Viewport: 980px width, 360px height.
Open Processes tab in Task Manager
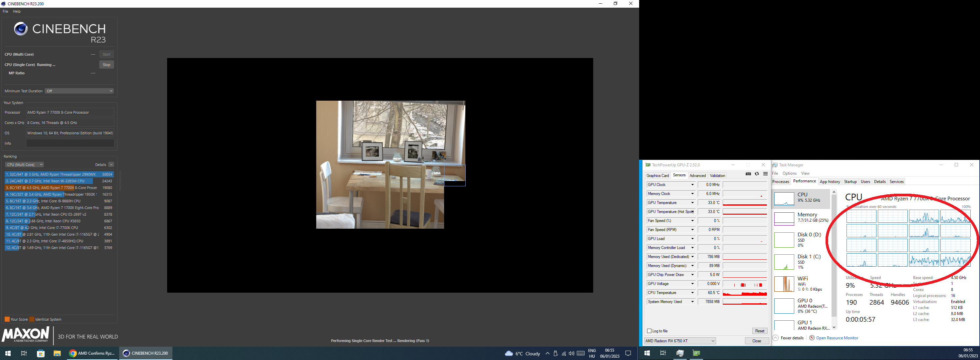pyautogui.click(x=781, y=182)
